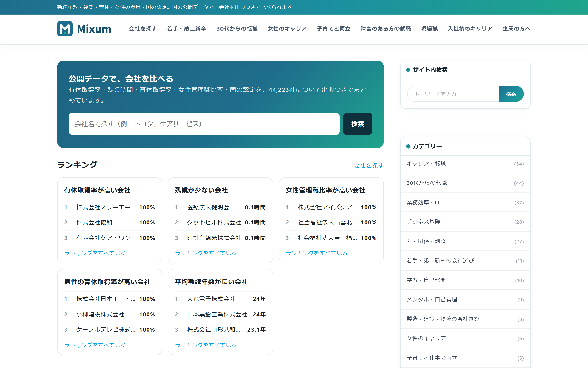Select 現場職 in the header menu
The image size is (588, 368).
coord(429,29)
